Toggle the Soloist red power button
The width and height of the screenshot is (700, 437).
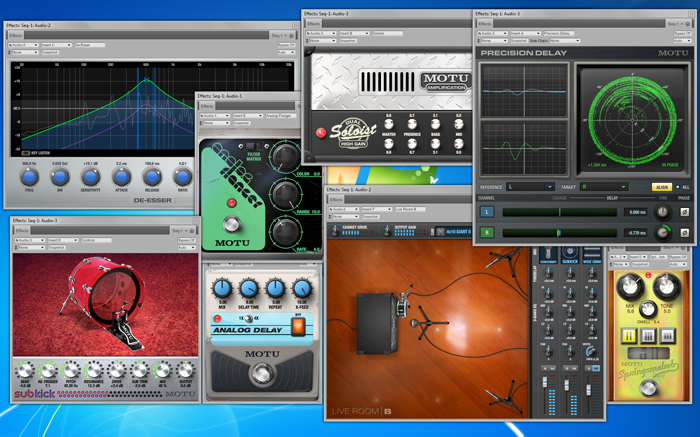321,133
